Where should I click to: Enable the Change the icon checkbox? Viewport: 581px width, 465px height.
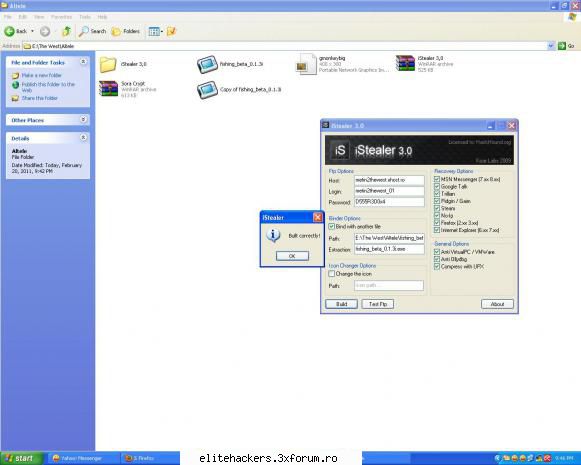click(332, 274)
